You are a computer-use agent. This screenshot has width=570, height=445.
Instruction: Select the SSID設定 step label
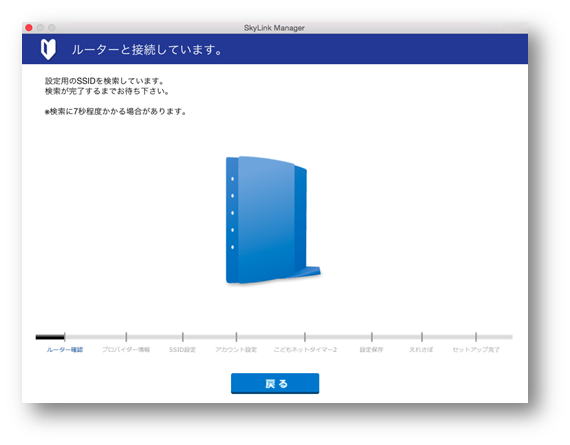[x=182, y=349]
